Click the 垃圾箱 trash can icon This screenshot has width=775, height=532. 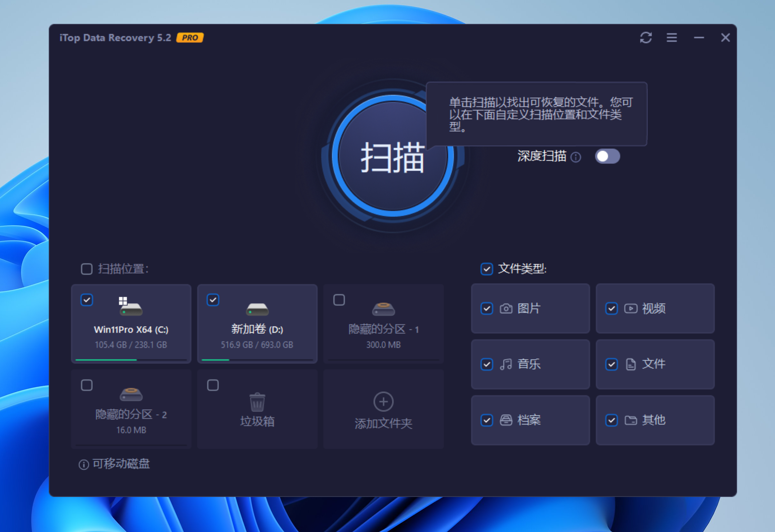[257, 402]
